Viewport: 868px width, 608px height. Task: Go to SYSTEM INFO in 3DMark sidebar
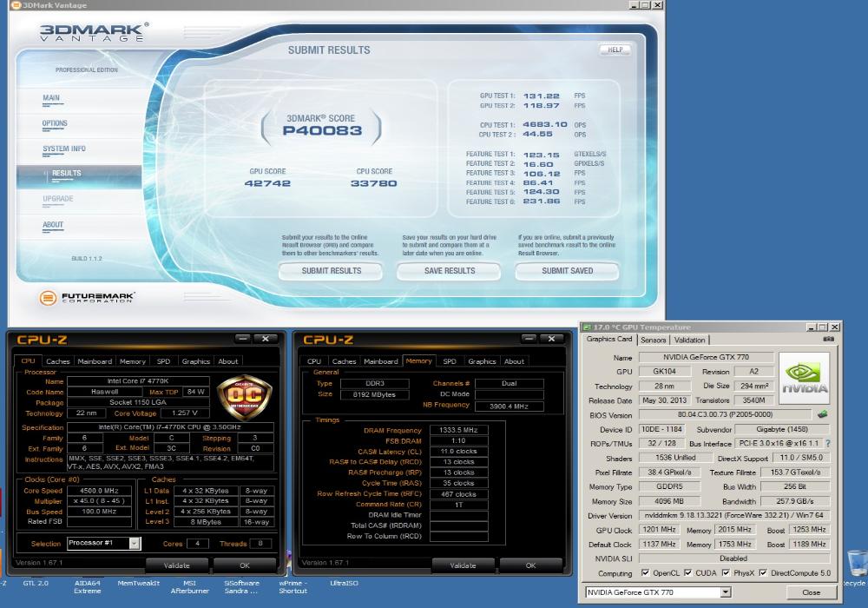click(64, 149)
